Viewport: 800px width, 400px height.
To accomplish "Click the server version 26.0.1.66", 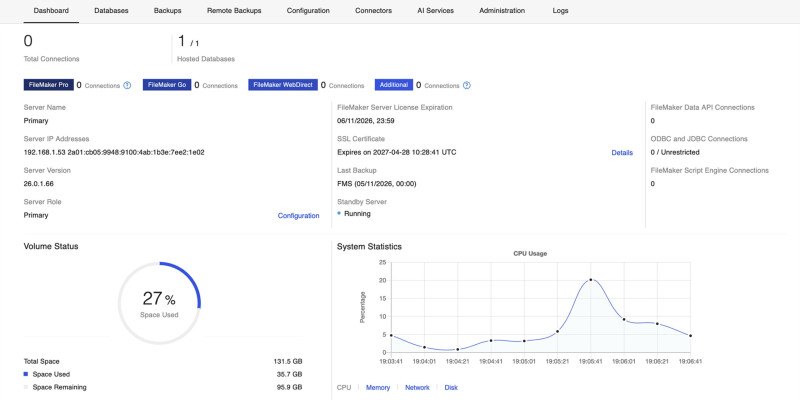I will click(x=38, y=184).
